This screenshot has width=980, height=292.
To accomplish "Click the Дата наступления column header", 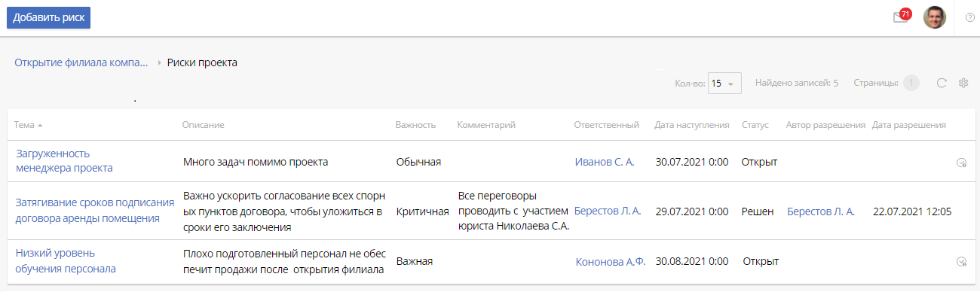I will point(692,125).
